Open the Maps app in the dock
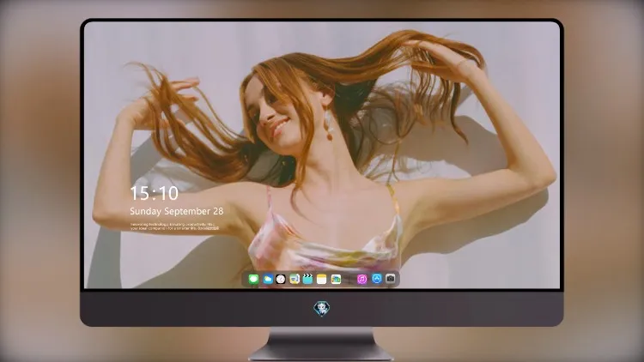This screenshot has width=644, height=362. click(x=295, y=280)
